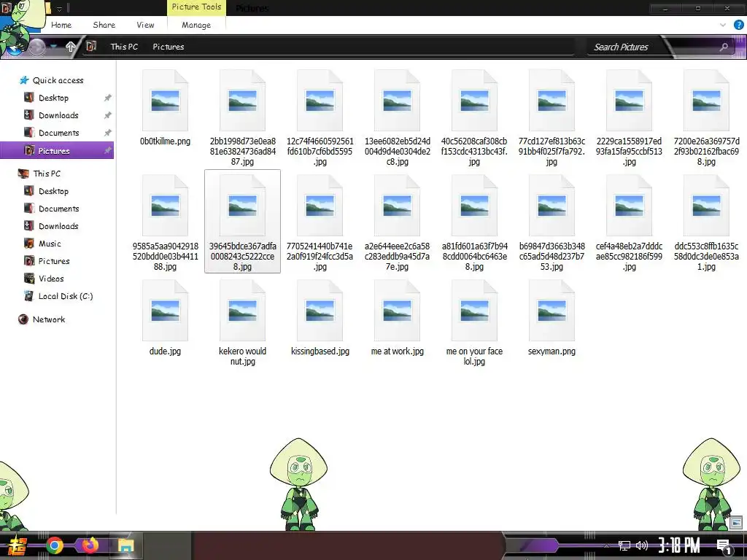Viewport: 747px width, 560px height.
Task: Select file starting 9585a5aa9042918
Action: tap(166, 222)
